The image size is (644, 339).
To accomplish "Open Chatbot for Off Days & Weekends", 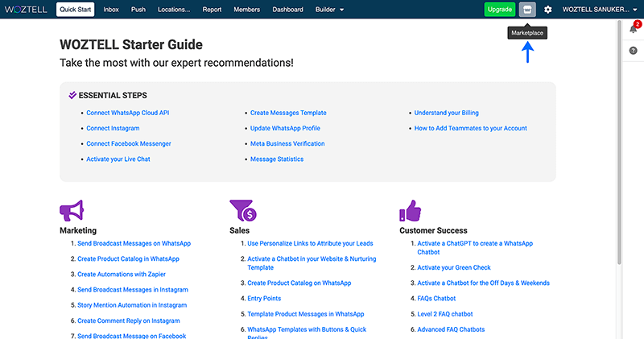I will coord(483,283).
